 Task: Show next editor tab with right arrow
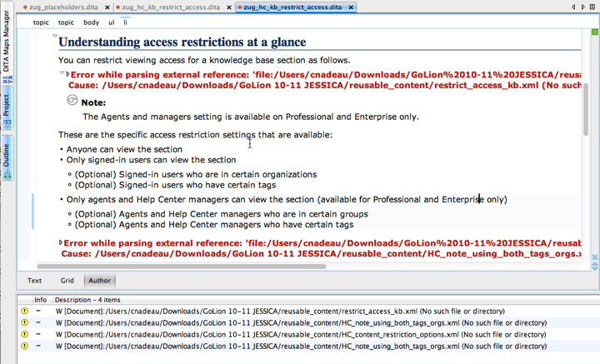click(583, 7)
